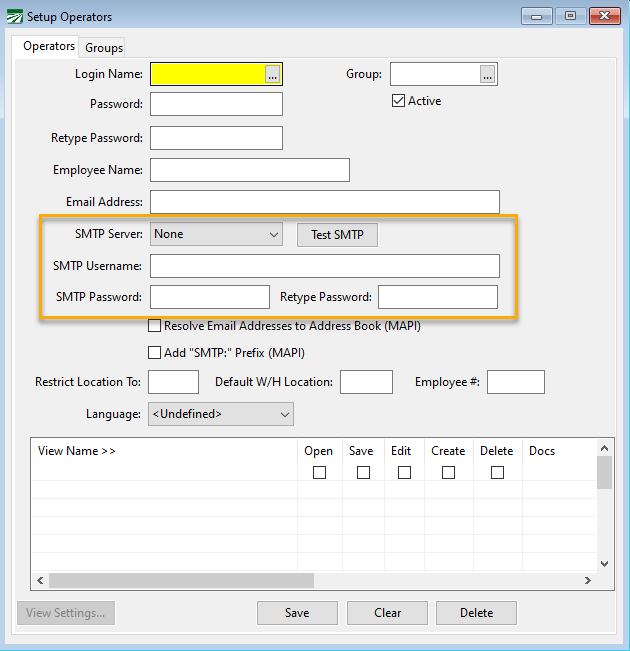Click the horizontal scrollbar left arrow
The height and width of the screenshot is (651, 630).
[x=40, y=580]
